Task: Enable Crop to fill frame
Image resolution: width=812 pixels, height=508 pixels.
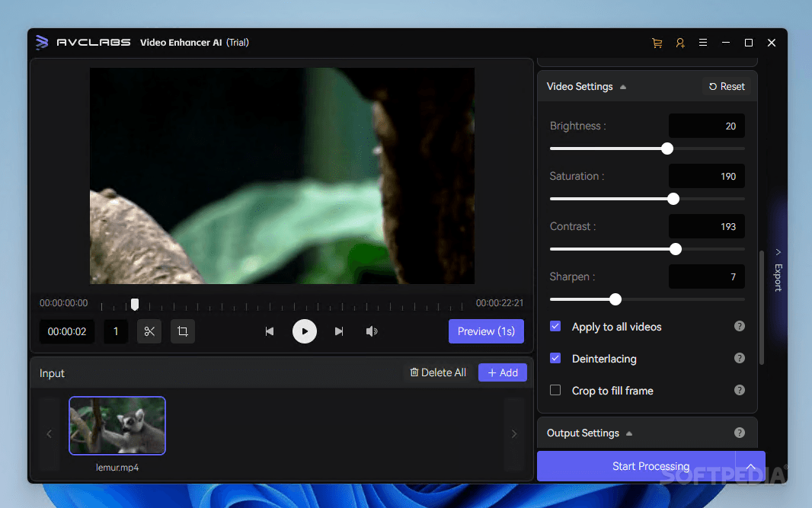Action: pyautogui.click(x=555, y=391)
